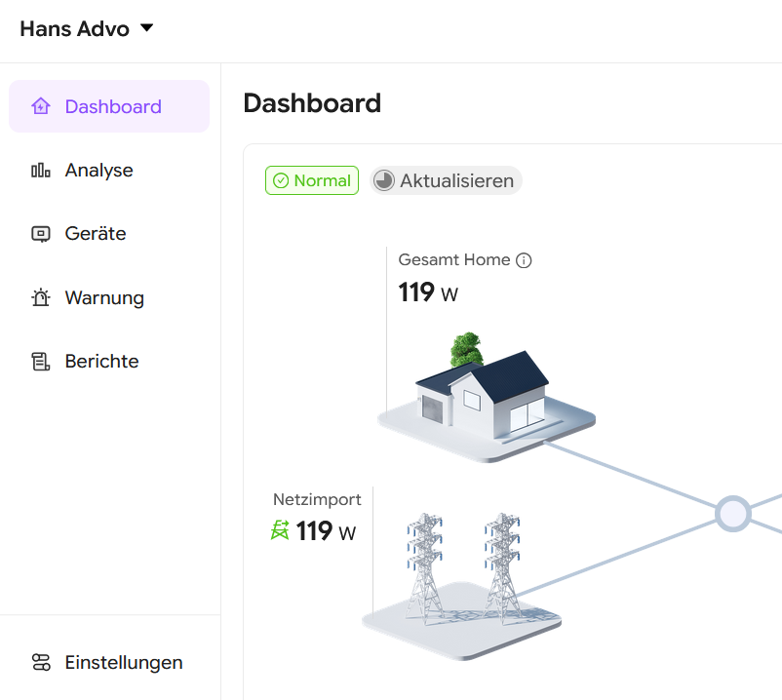Screen dimensions: 782x700
Task: Click the Einstellungen settings toggles icon
Action: tap(41, 663)
